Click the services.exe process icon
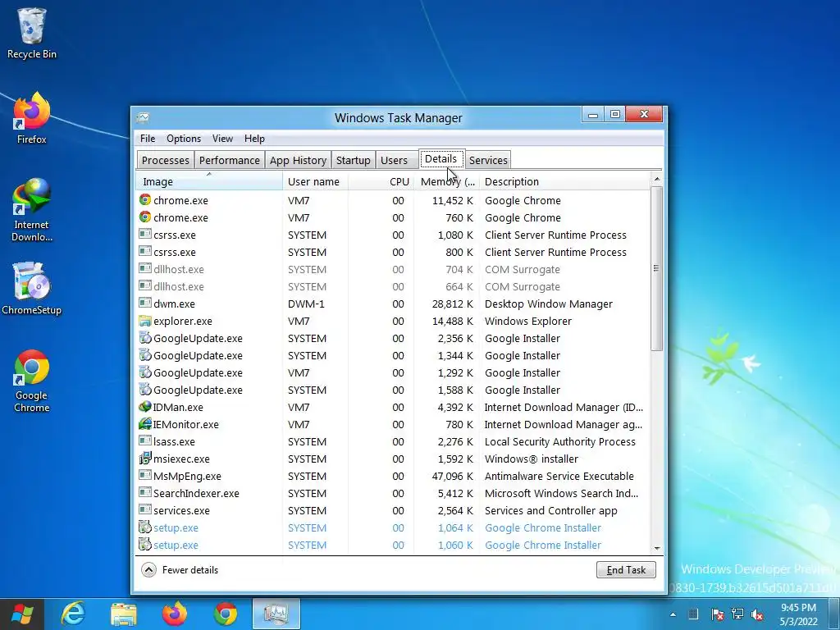This screenshot has width=840, height=630. [144, 510]
